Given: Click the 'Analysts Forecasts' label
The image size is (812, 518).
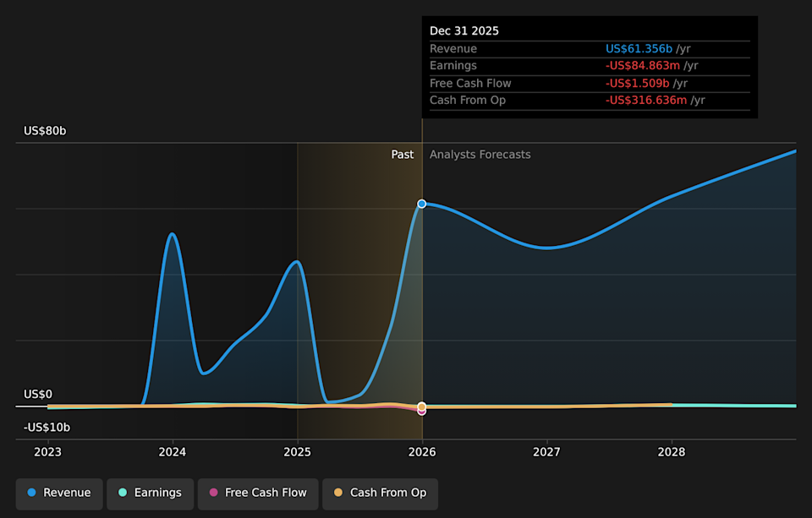Looking at the screenshot, I should point(480,155).
